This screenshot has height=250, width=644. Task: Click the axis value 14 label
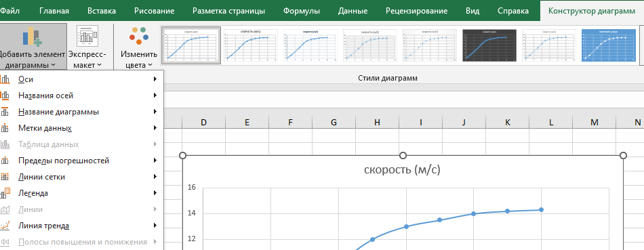tap(191, 213)
